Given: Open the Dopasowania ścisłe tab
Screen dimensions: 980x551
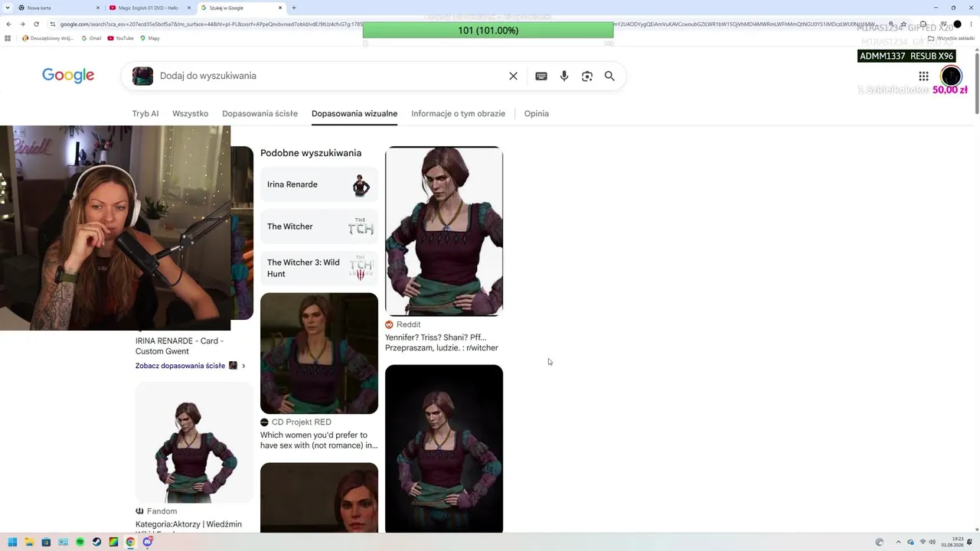Looking at the screenshot, I should (260, 113).
